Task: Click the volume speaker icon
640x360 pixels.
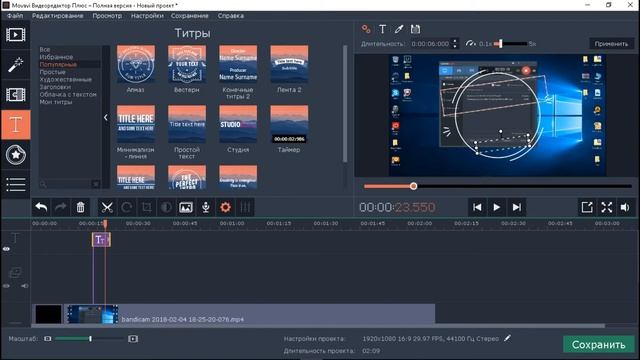Action: point(625,207)
